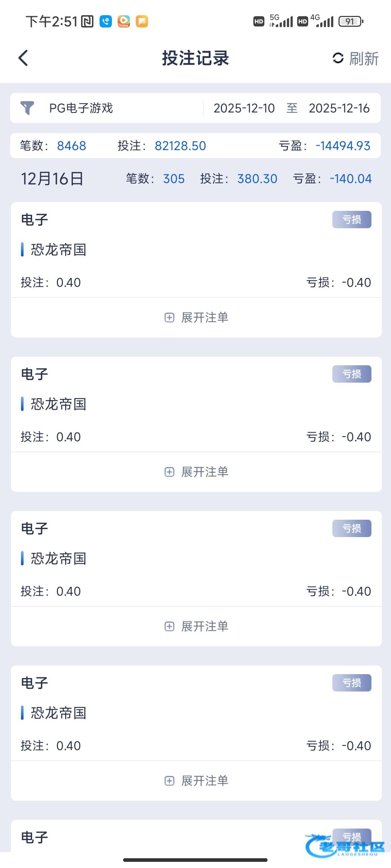The image size is (391, 868).
Task: Select the end date 2025-12-16
Action: (339, 108)
